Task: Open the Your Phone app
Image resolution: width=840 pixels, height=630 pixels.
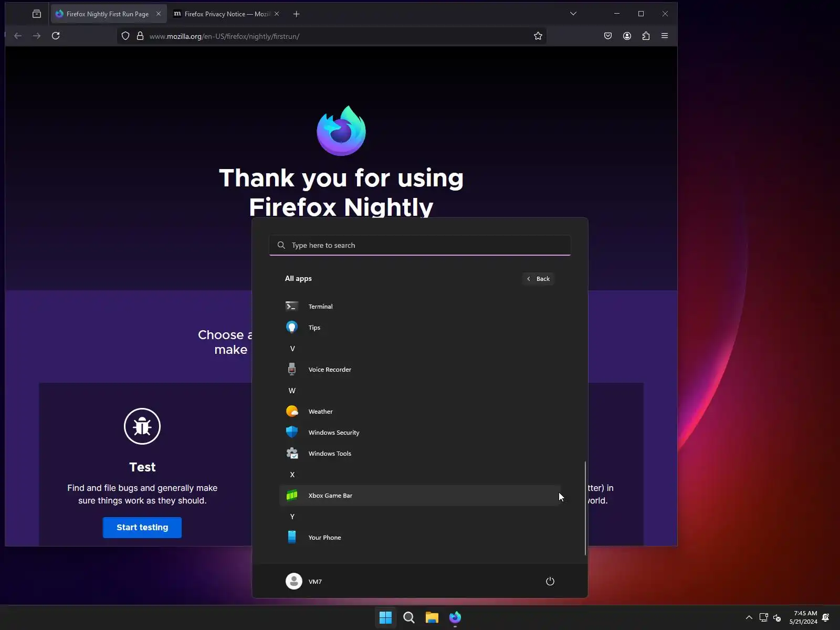Action: pyautogui.click(x=420, y=537)
